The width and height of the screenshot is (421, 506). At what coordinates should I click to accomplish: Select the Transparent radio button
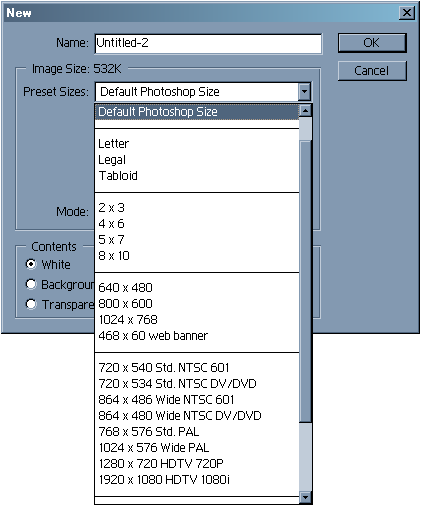coord(31,304)
